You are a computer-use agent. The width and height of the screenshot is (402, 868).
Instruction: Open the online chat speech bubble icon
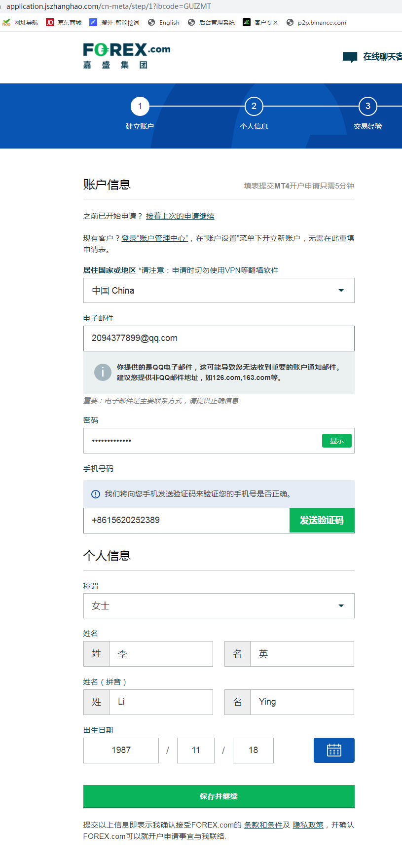tap(350, 57)
